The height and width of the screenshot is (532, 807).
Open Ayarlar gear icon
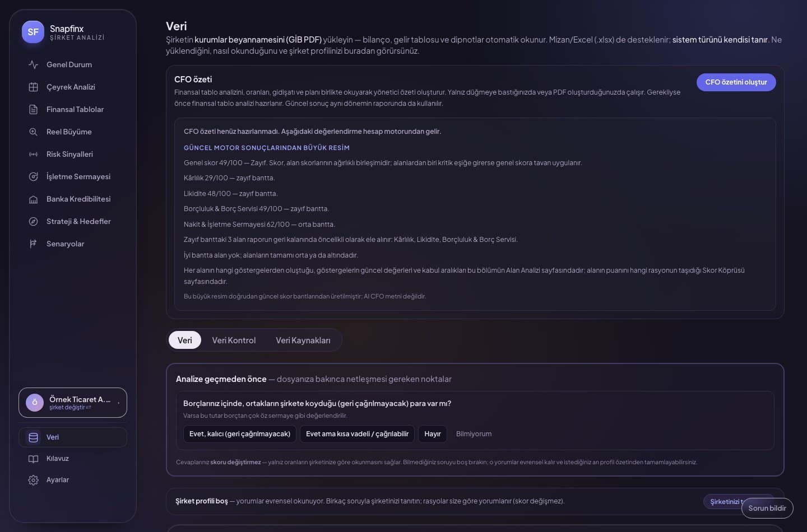pyautogui.click(x=33, y=480)
